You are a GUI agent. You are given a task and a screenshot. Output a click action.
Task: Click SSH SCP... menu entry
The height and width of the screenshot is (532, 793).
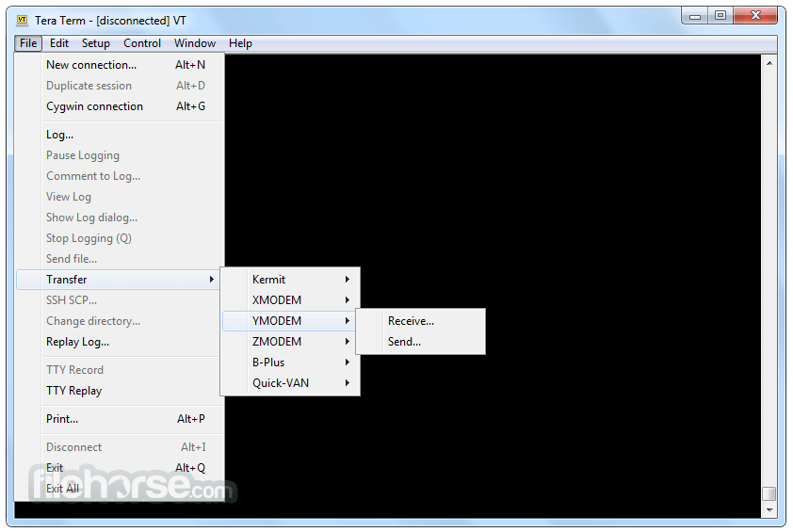tap(119, 300)
